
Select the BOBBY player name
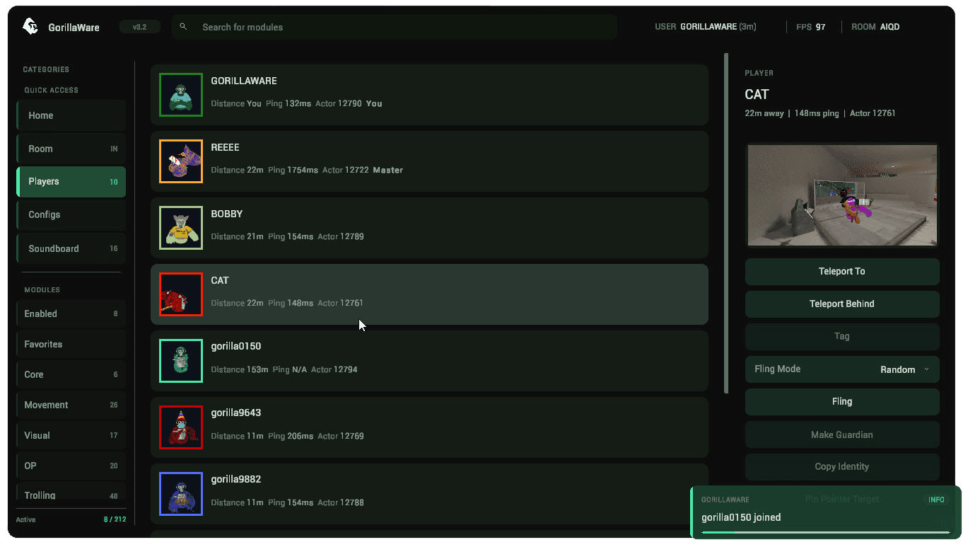[227, 214]
